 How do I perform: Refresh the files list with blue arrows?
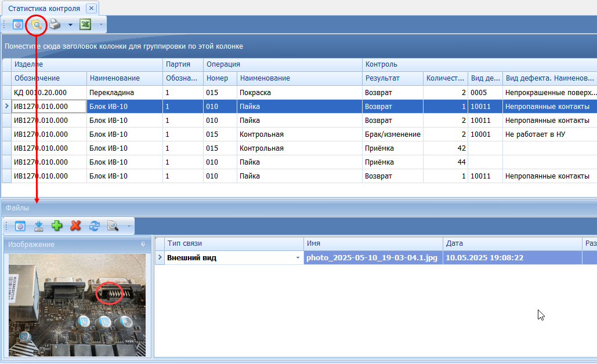(93, 225)
